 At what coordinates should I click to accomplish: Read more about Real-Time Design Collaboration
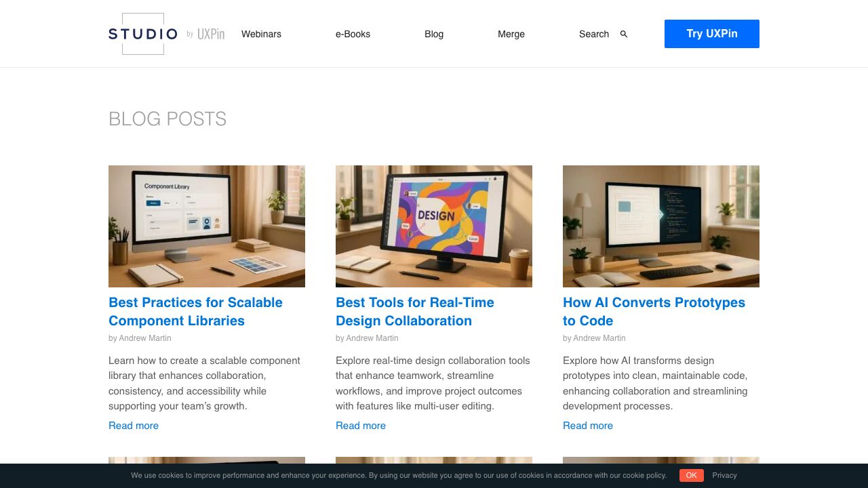click(x=361, y=426)
